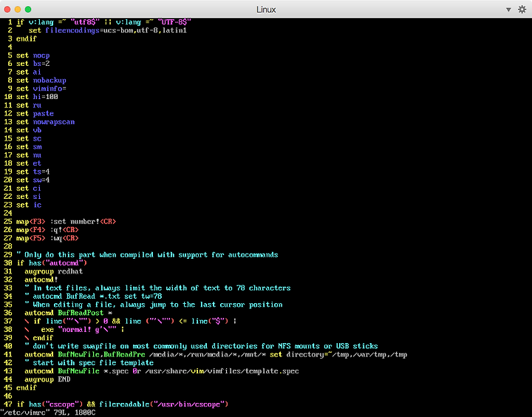Click 'ru' option on line 11
The image size is (532, 417).
[x=37, y=105]
